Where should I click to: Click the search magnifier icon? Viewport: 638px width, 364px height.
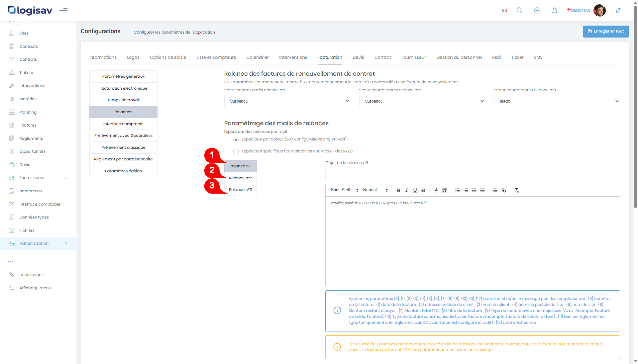click(x=519, y=11)
